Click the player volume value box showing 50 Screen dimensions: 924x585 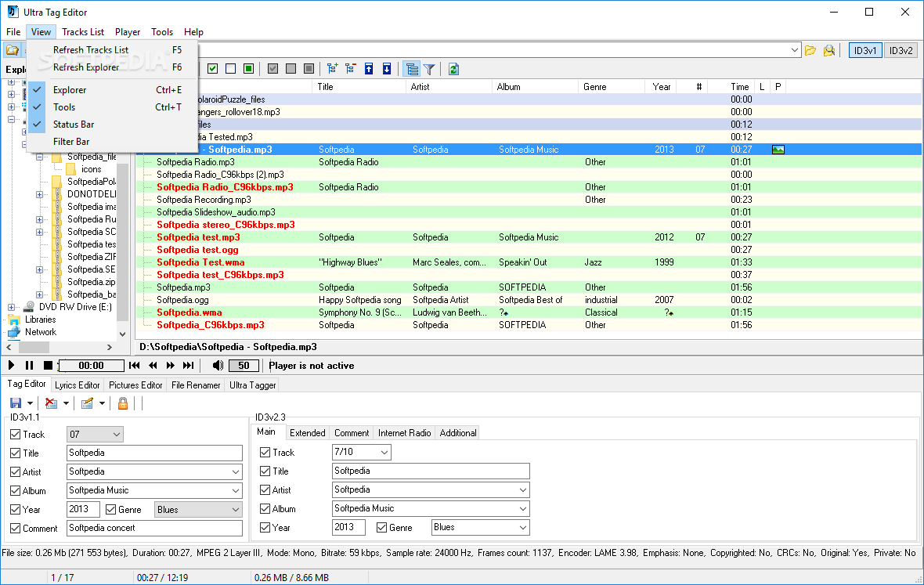click(244, 365)
